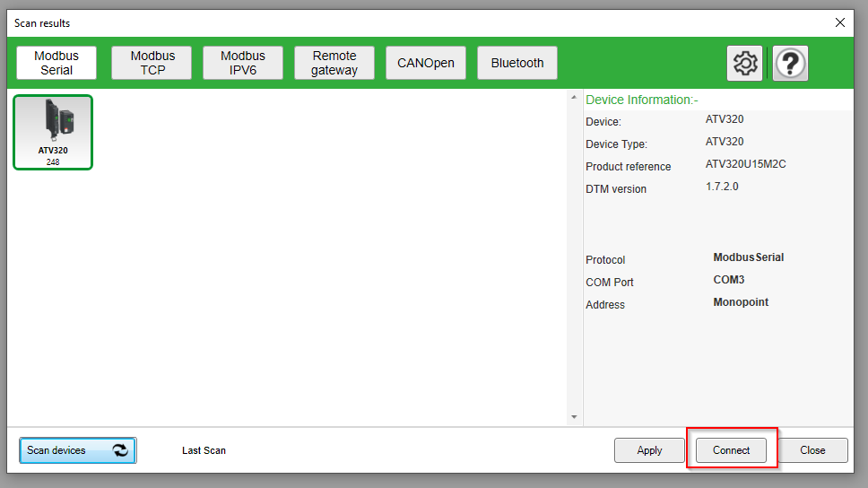Image resolution: width=868 pixels, height=488 pixels.
Task: Close the Scan results dialog
Action: click(x=840, y=22)
